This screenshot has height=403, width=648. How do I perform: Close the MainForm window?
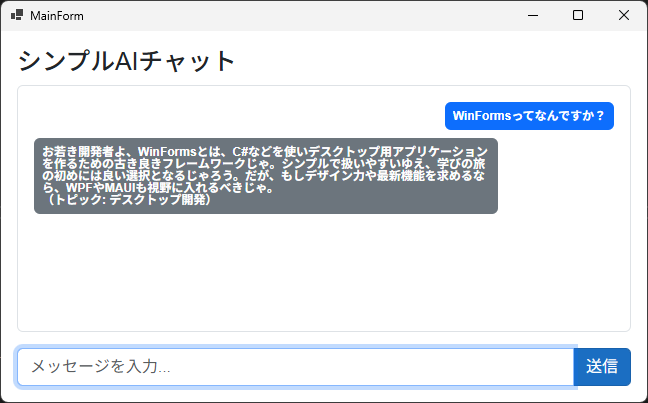[x=624, y=15]
